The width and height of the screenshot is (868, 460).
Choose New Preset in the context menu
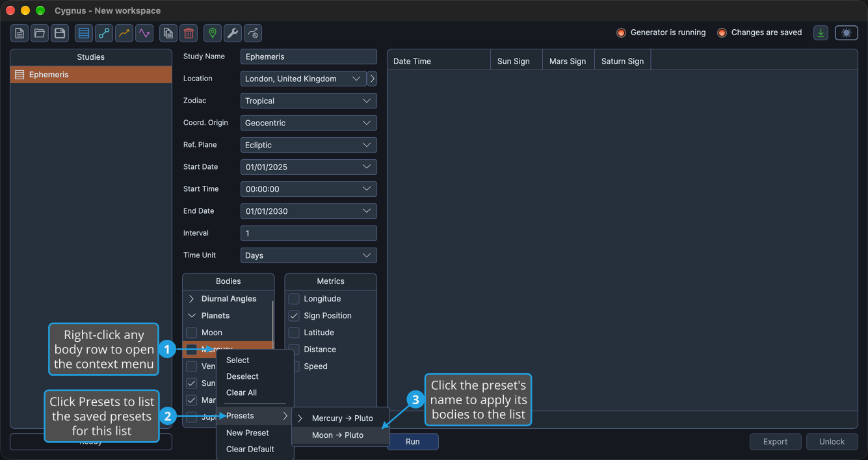[x=255, y=433]
